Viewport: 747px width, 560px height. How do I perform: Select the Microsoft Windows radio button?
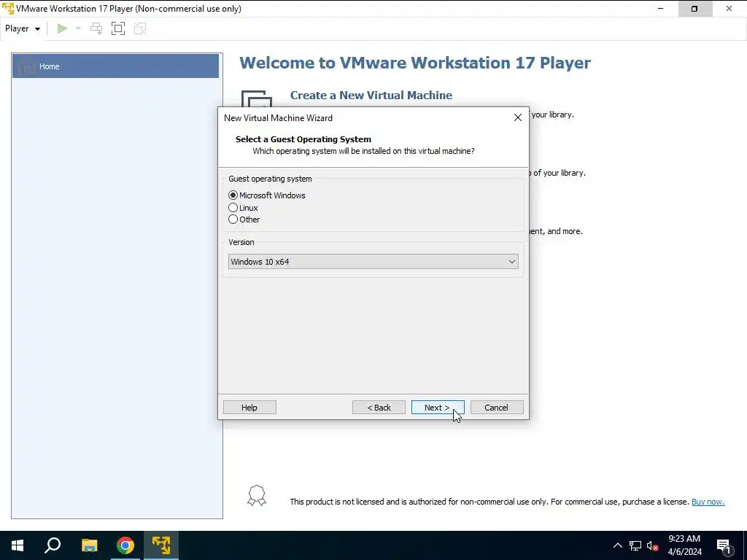coord(233,195)
